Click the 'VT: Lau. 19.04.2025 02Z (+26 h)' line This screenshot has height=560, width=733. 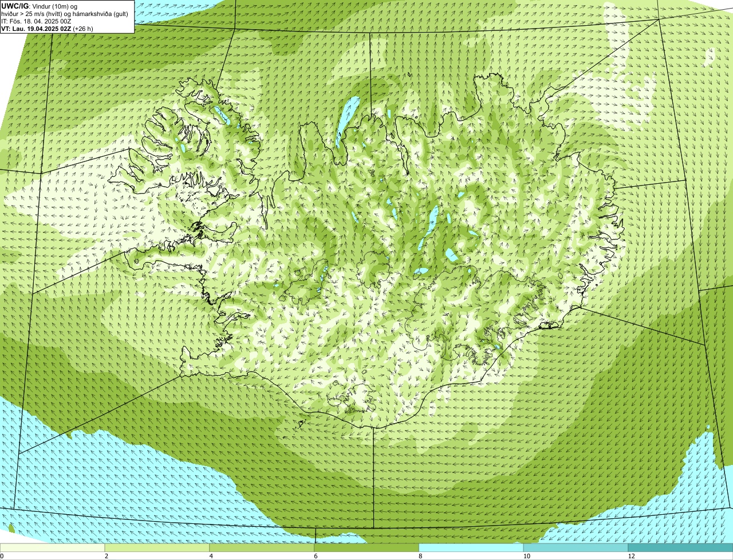[47, 28]
